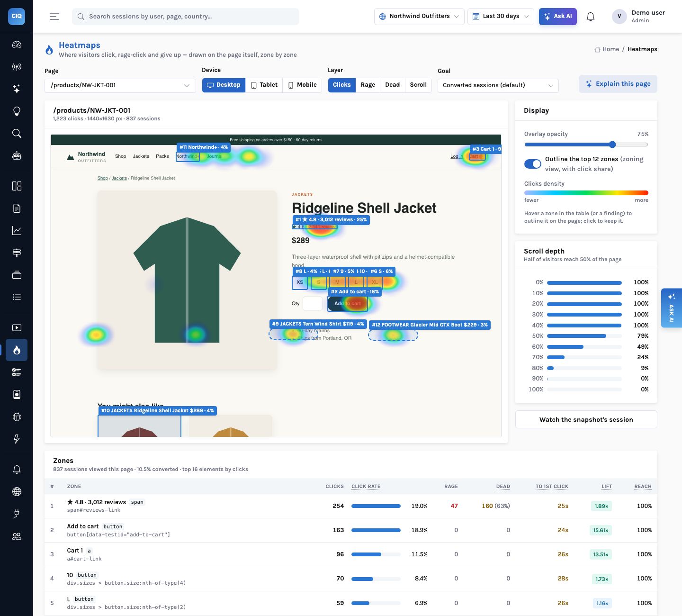Go to Home breadcrumb link
The height and width of the screenshot is (616, 682).
[x=607, y=49]
